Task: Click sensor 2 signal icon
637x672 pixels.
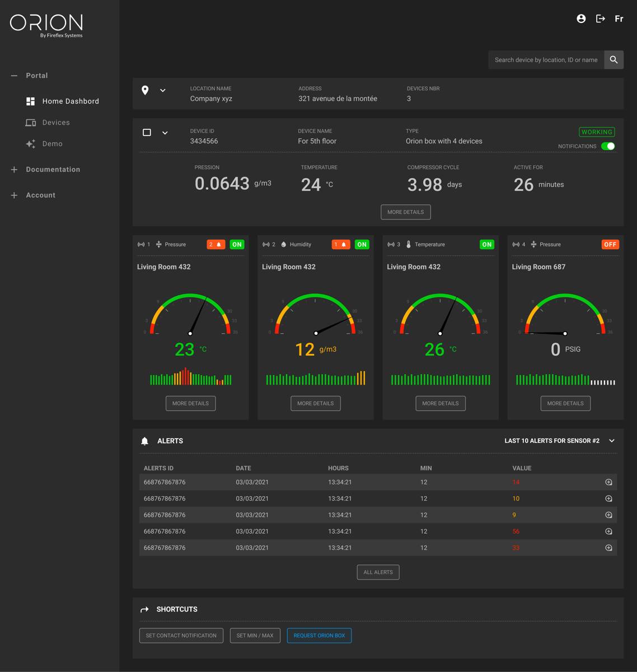Action: [x=266, y=245]
